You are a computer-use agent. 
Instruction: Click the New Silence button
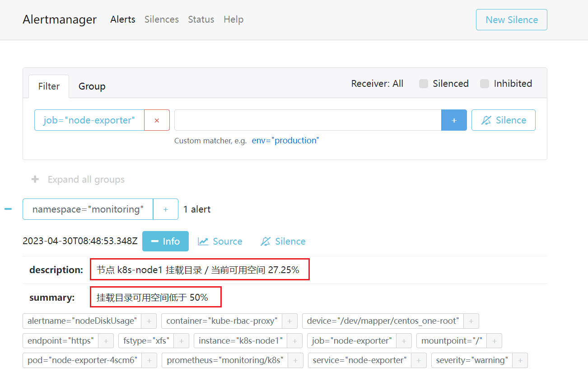(x=511, y=20)
